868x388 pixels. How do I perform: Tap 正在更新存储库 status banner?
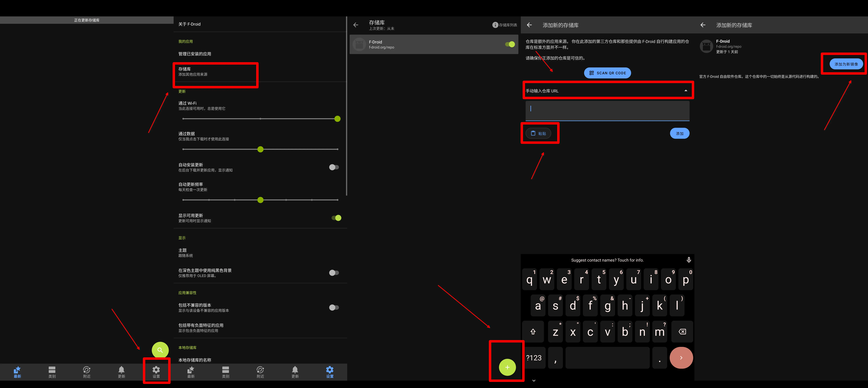(87, 20)
